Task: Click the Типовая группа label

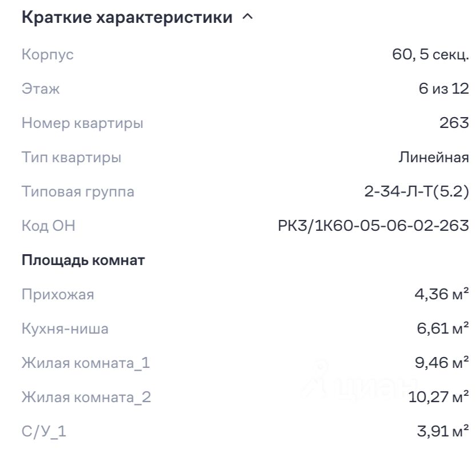Action: [x=78, y=191]
